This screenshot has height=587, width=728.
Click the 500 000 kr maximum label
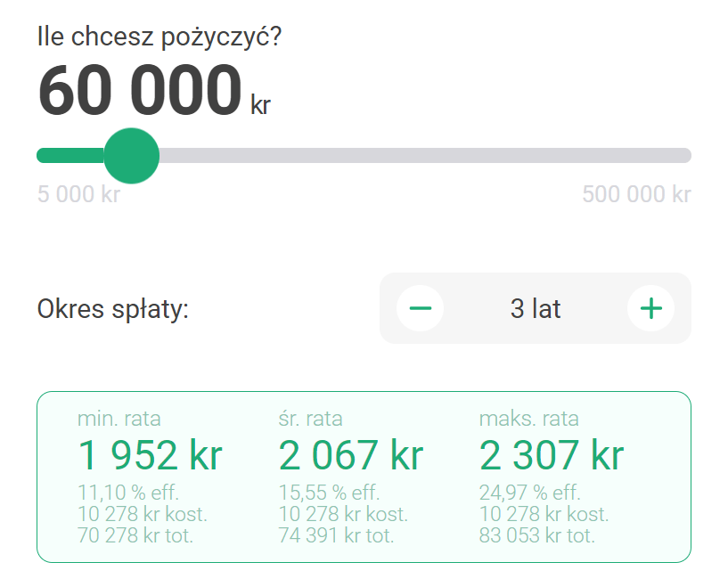[636, 194]
